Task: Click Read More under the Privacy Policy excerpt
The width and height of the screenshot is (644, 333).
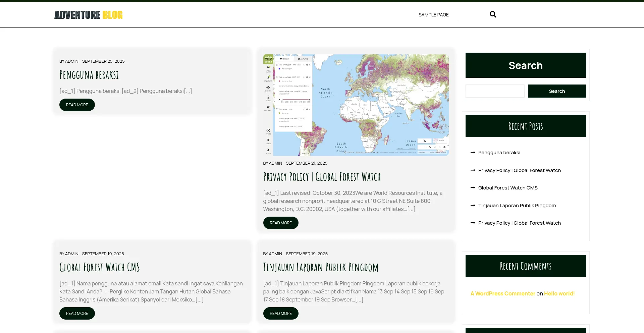Action: click(x=281, y=223)
